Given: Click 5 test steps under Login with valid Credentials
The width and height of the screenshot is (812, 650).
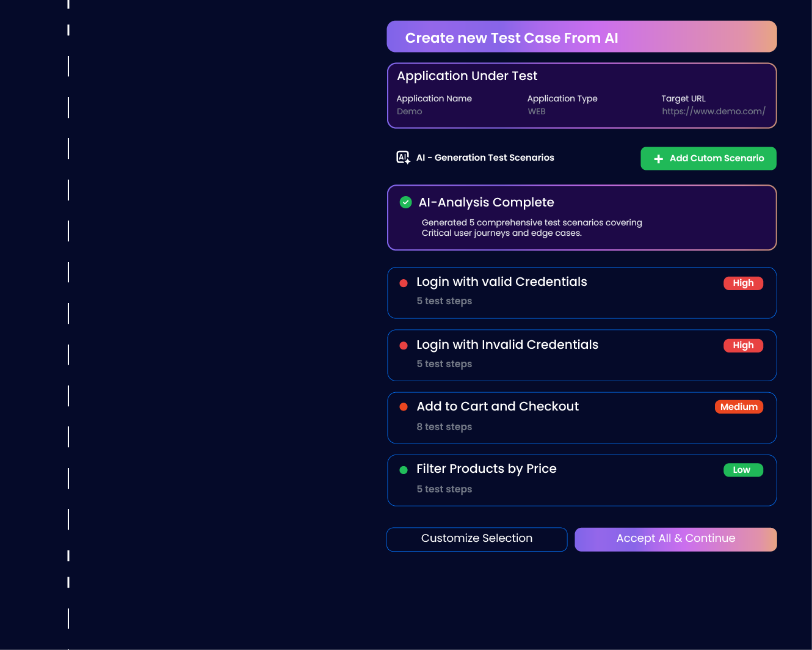Looking at the screenshot, I should coord(444,301).
